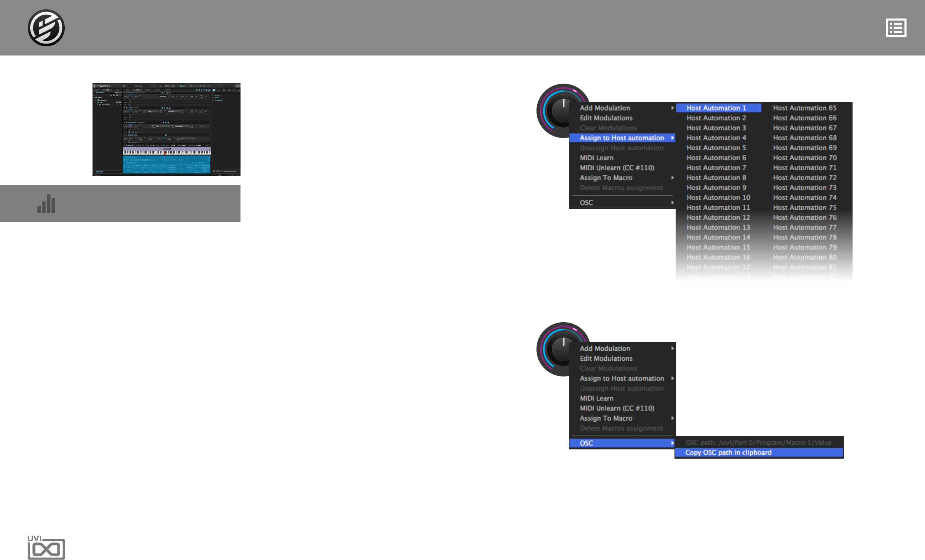Click the bar chart icon in the gray banner
Screen dimensions: 925x560
(46, 203)
